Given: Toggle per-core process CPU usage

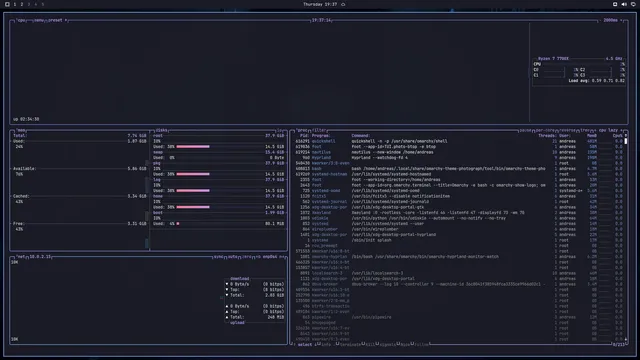Looking at the screenshot, I should tap(545, 130).
